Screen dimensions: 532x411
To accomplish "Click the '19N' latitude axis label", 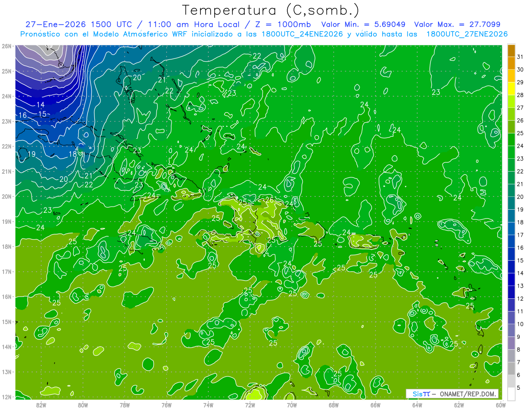I will (6, 221).
